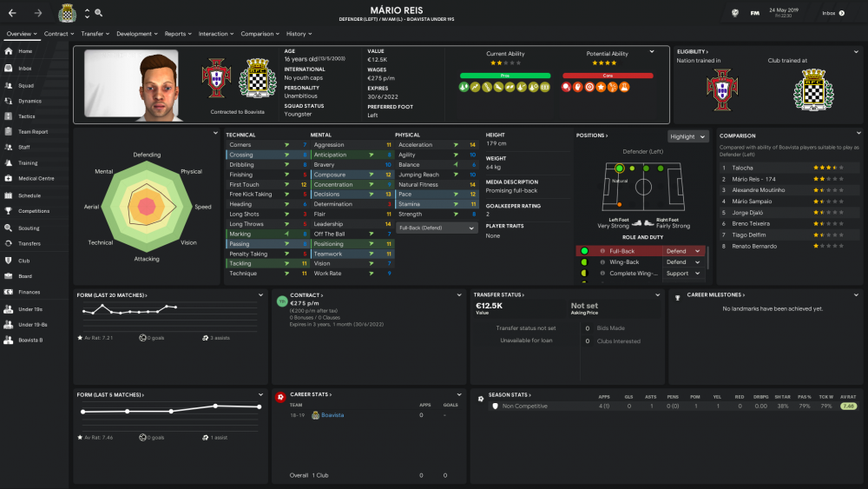Open the Inbox button at top right
This screenshot has width=868, height=489.
click(x=833, y=13)
